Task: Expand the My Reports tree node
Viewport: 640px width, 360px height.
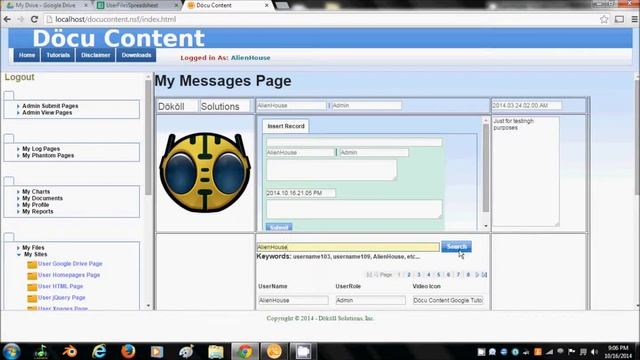Action: point(18,212)
